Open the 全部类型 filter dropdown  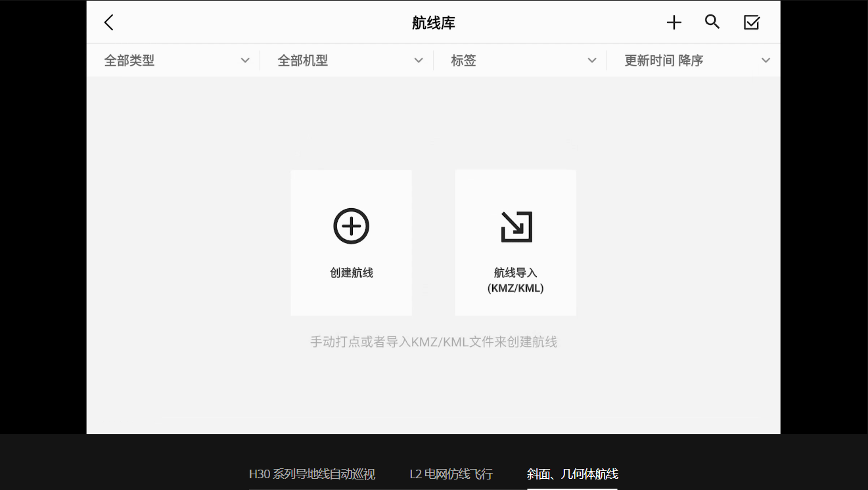pos(129,60)
